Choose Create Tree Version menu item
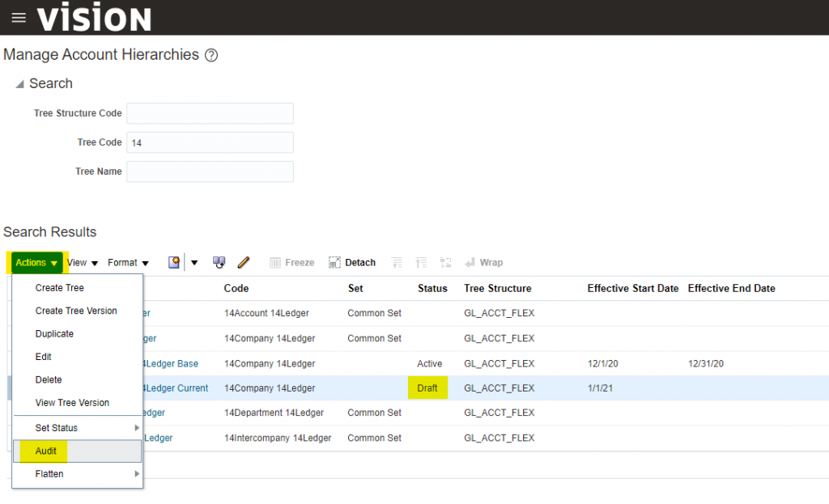 coord(76,311)
